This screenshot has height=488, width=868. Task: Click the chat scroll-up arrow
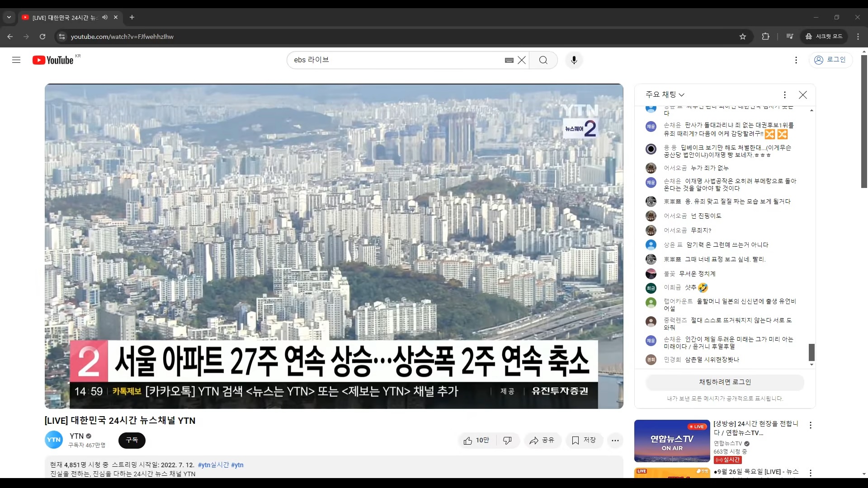[x=811, y=110]
